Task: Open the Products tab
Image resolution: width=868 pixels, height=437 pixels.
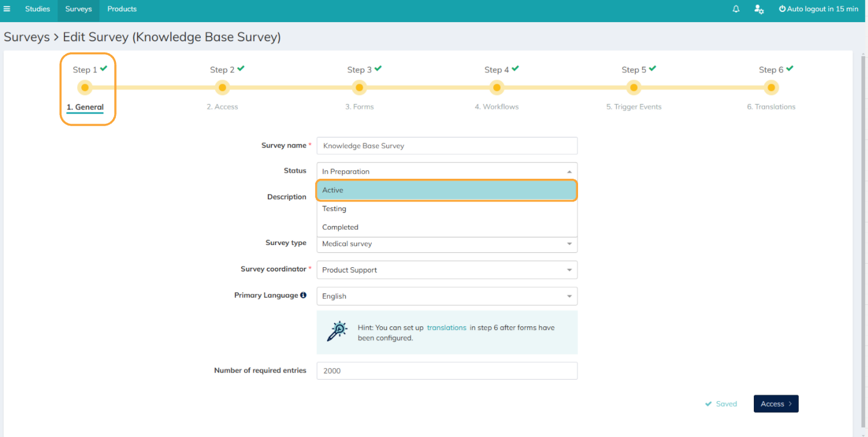Action: coord(122,9)
